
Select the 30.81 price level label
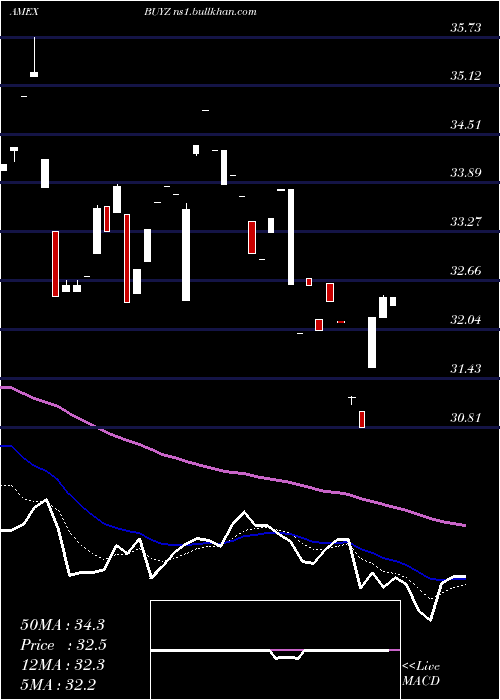[x=466, y=418]
